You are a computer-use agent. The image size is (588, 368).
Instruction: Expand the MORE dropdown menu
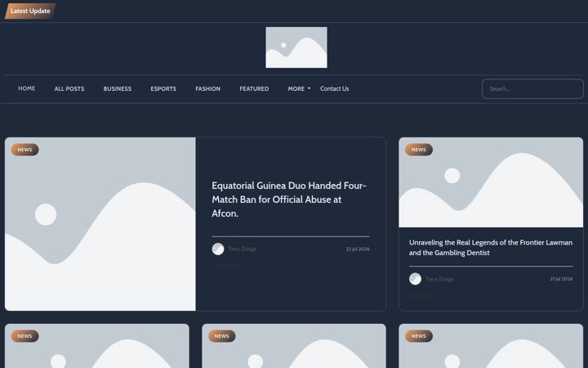[x=299, y=88]
